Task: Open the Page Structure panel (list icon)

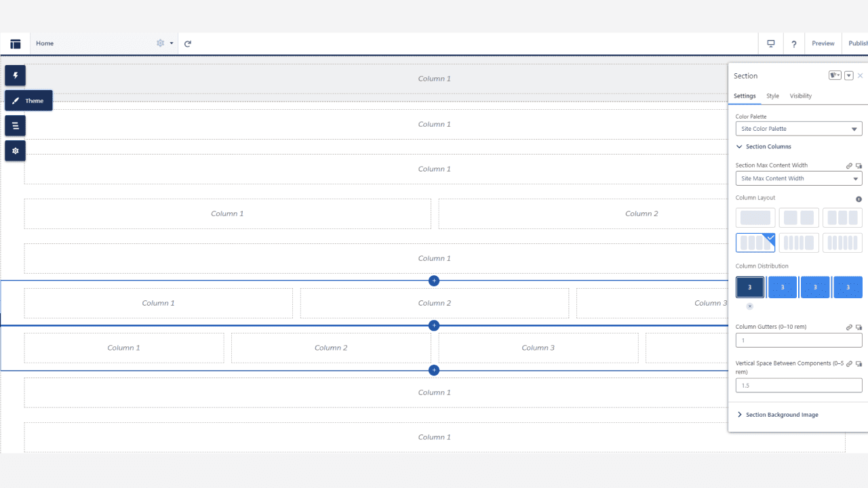Action: coord(15,125)
